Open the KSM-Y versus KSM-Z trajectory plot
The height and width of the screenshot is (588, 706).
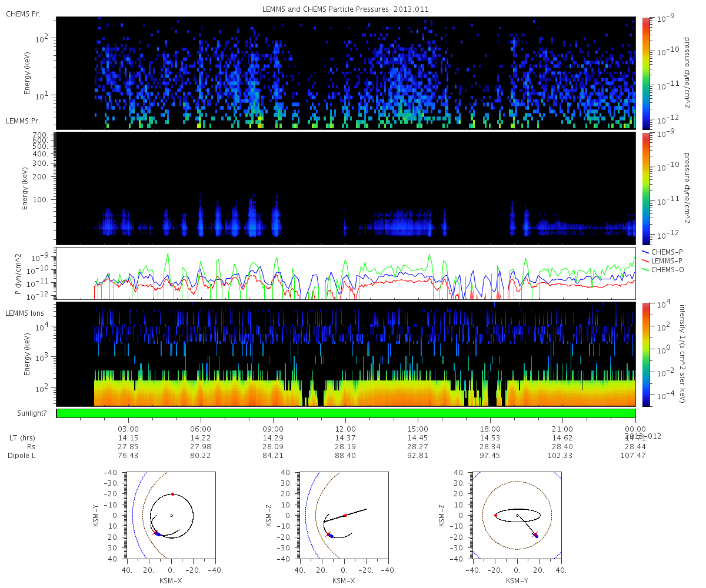[x=517, y=514]
